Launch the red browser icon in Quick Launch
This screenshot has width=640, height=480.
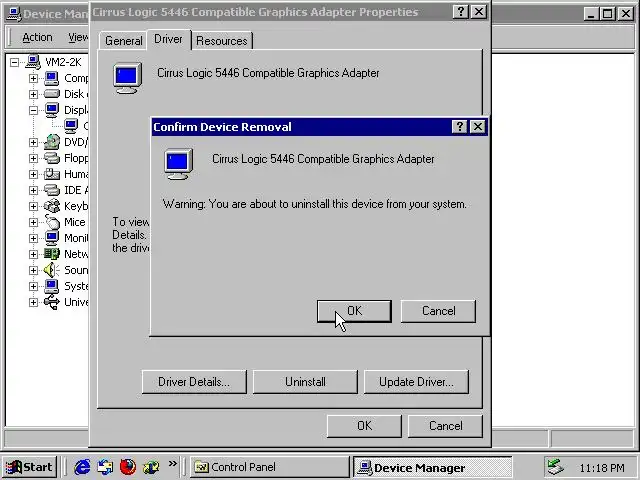click(128, 467)
